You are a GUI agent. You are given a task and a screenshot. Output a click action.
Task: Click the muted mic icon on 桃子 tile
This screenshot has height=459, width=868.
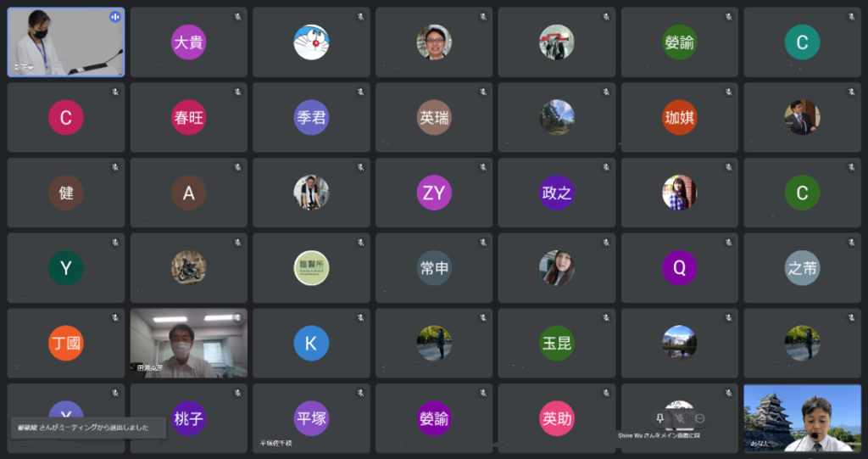[238, 393]
